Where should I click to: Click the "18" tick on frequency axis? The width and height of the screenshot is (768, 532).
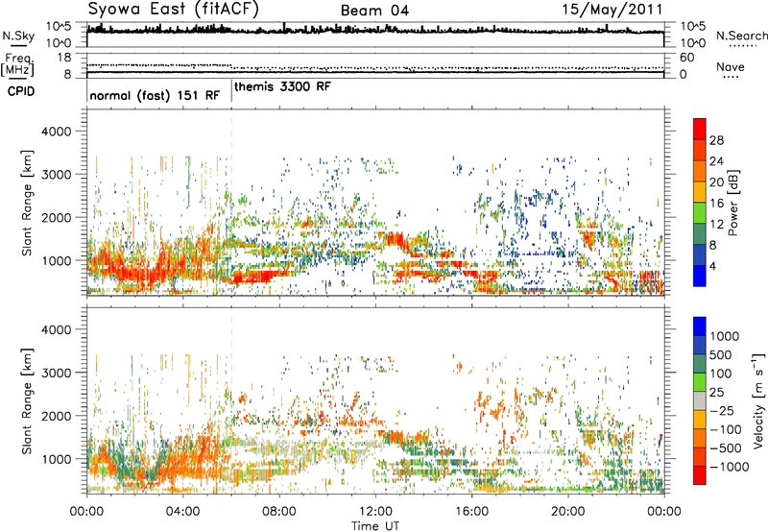tap(64, 58)
